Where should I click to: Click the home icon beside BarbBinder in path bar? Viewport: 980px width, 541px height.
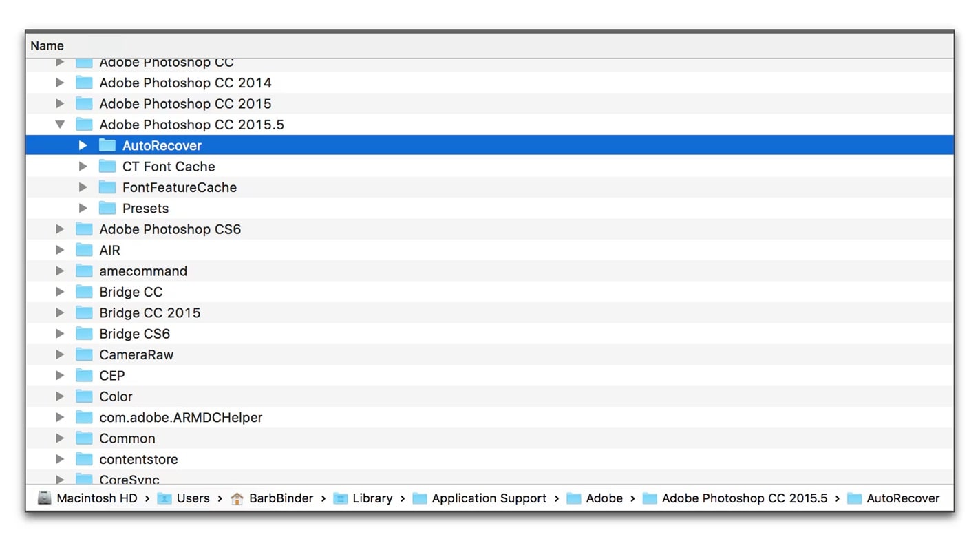(237, 498)
